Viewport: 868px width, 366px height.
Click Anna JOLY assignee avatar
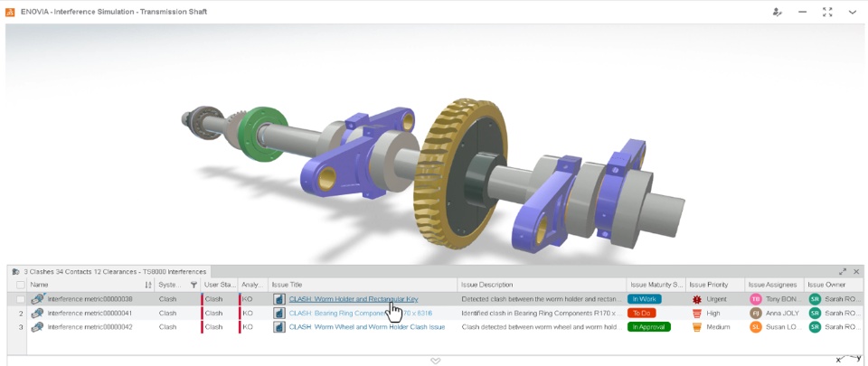756,313
